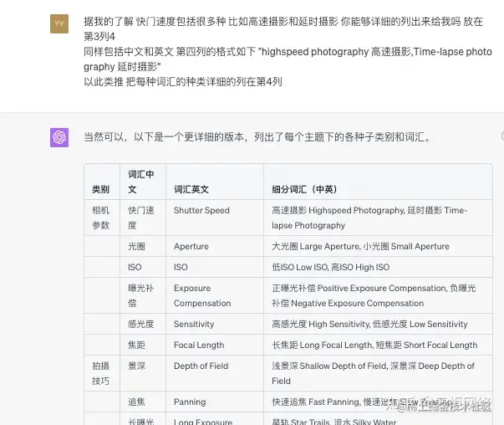Image resolution: width=504 pixels, height=425 pixels.
Task: Click the Shutter Speed cell
Action: click(215, 218)
